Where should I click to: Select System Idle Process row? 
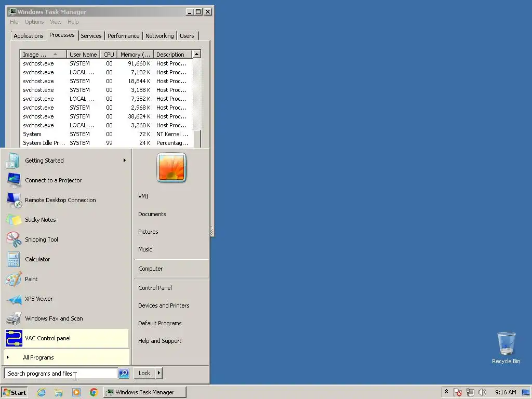coord(106,143)
